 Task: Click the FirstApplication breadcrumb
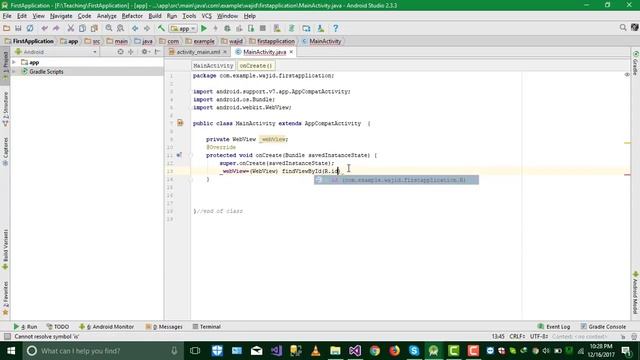pos(29,41)
